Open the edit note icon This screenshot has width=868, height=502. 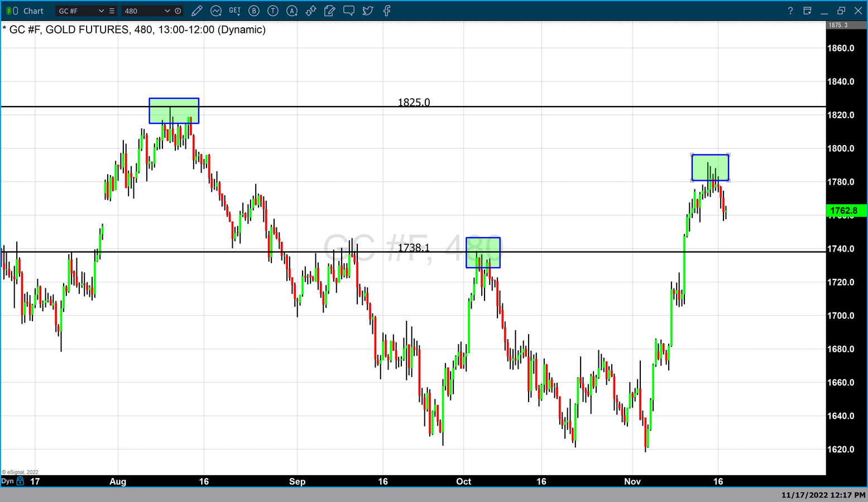coord(330,11)
